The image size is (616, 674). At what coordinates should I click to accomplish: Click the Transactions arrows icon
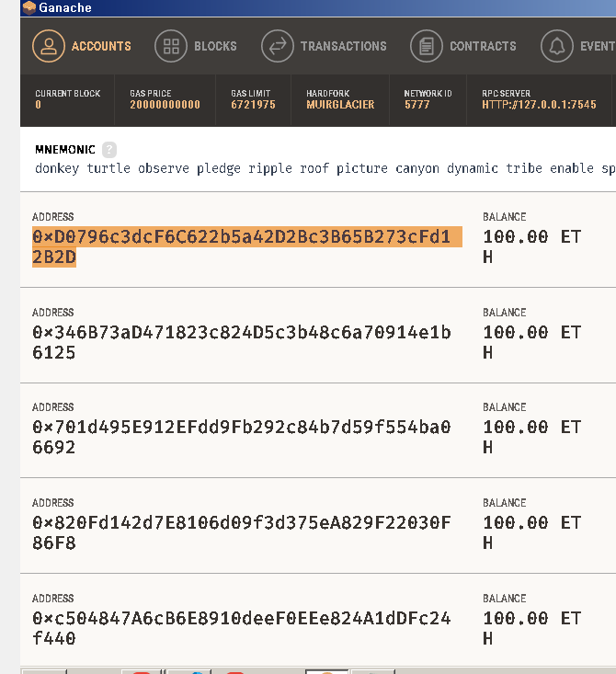[278, 46]
